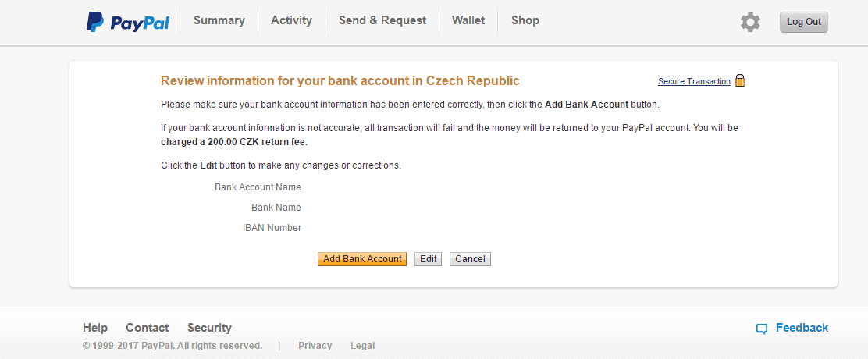The width and height of the screenshot is (868, 359).
Task: Open the Summary tab
Action: 219,20
